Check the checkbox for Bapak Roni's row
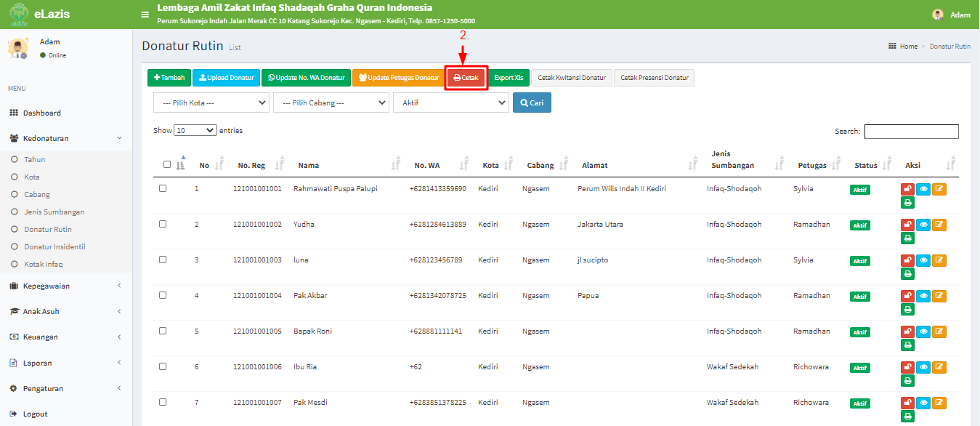 point(163,331)
